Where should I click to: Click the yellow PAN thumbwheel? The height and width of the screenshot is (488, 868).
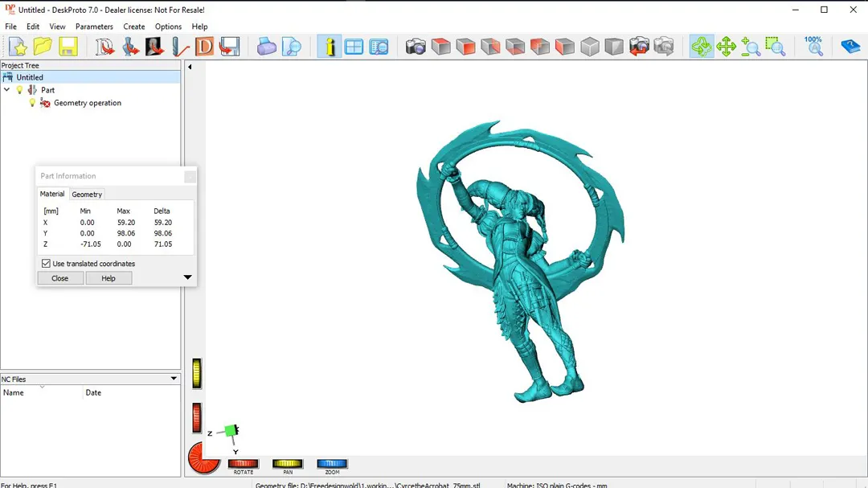pyautogui.click(x=287, y=464)
